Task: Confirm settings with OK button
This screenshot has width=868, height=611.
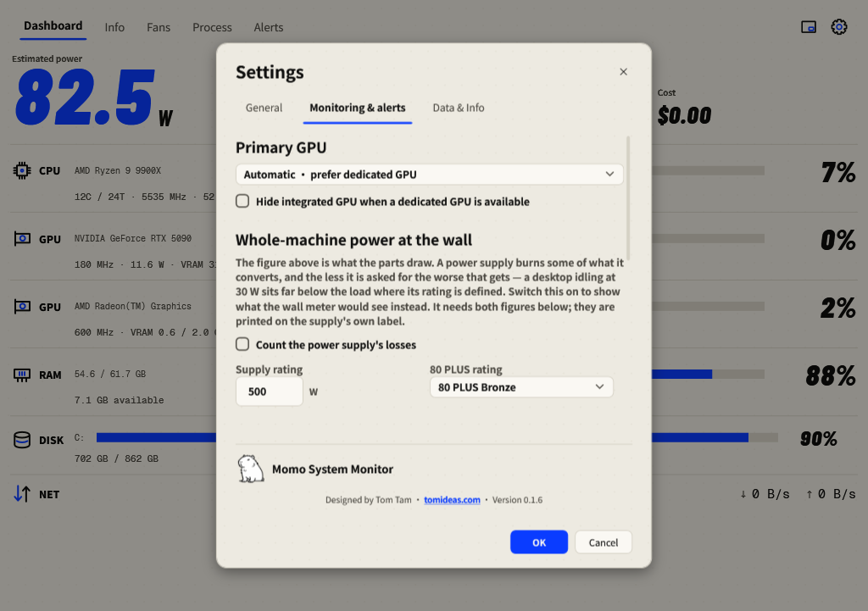Action: (x=539, y=542)
